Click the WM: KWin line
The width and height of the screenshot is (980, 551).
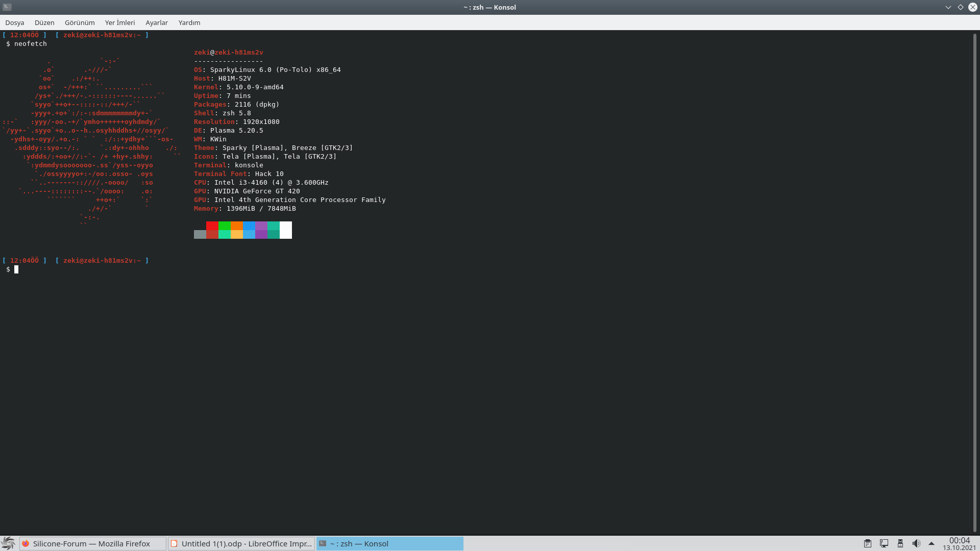click(x=210, y=139)
